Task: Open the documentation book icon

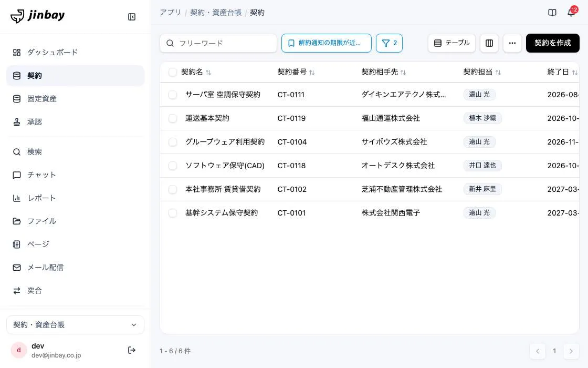Action: click(552, 13)
